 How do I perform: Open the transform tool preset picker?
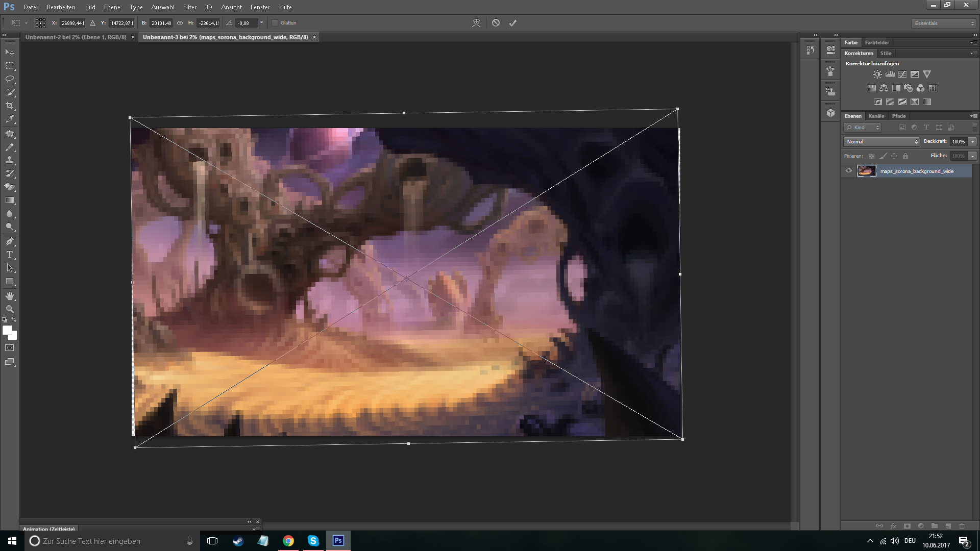19,23
